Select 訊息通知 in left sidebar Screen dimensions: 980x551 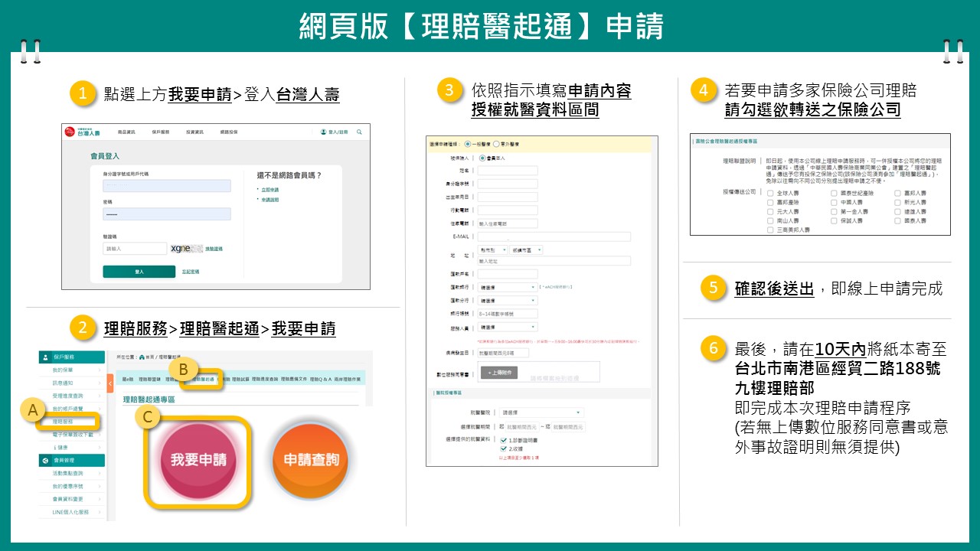tap(72, 383)
